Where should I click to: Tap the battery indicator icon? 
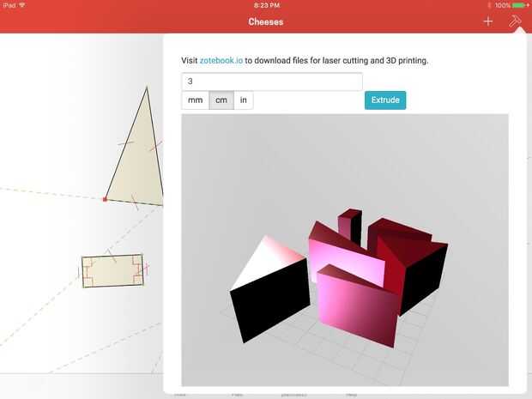tap(520, 5)
